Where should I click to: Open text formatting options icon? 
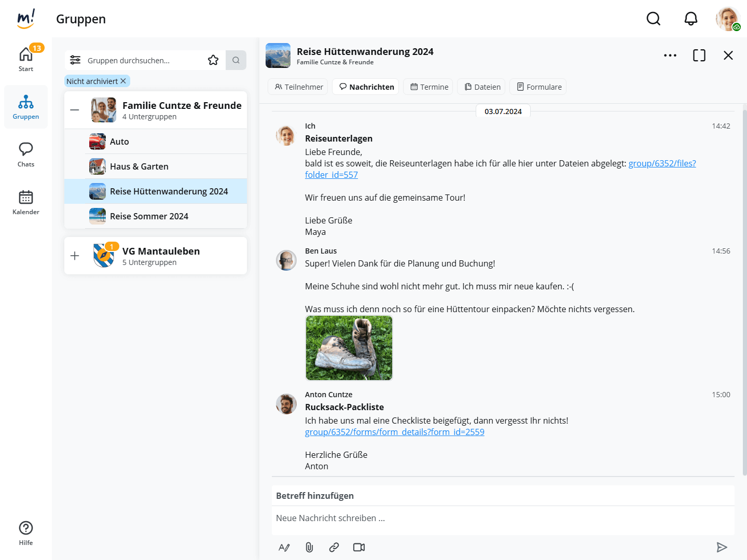tap(284, 547)
